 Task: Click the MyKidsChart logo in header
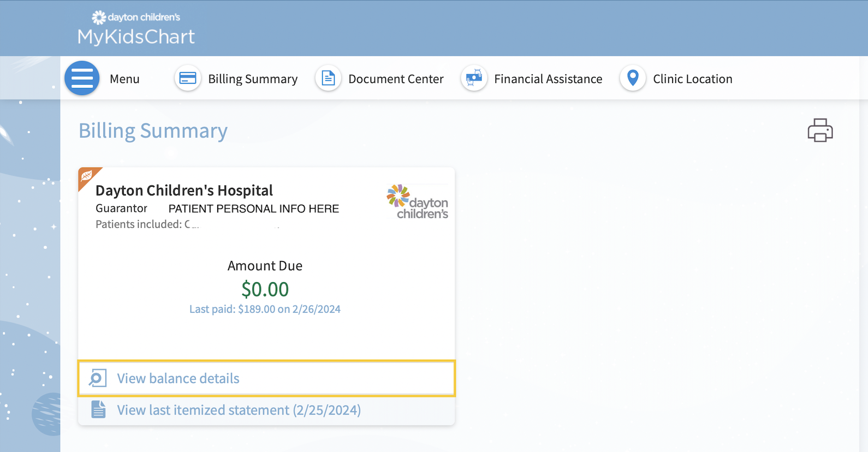click(x=136, y=28)
